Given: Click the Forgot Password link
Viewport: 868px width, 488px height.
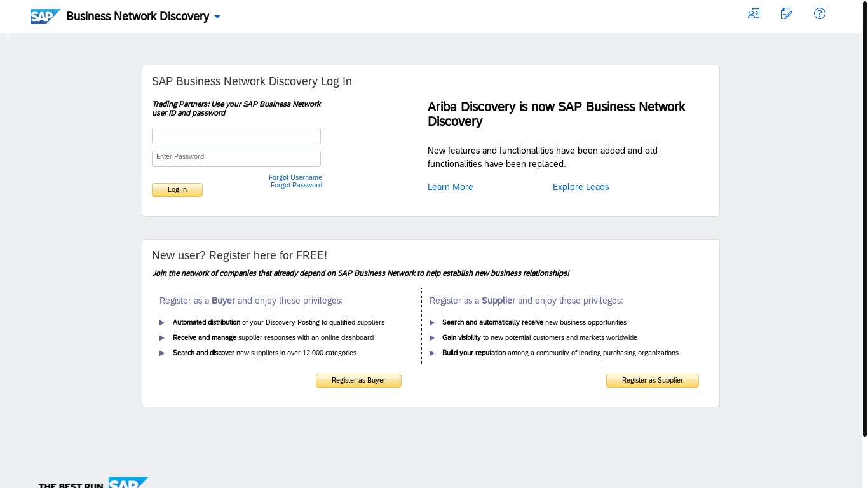Looking at the screenshot, I should [x=296, y=185].
